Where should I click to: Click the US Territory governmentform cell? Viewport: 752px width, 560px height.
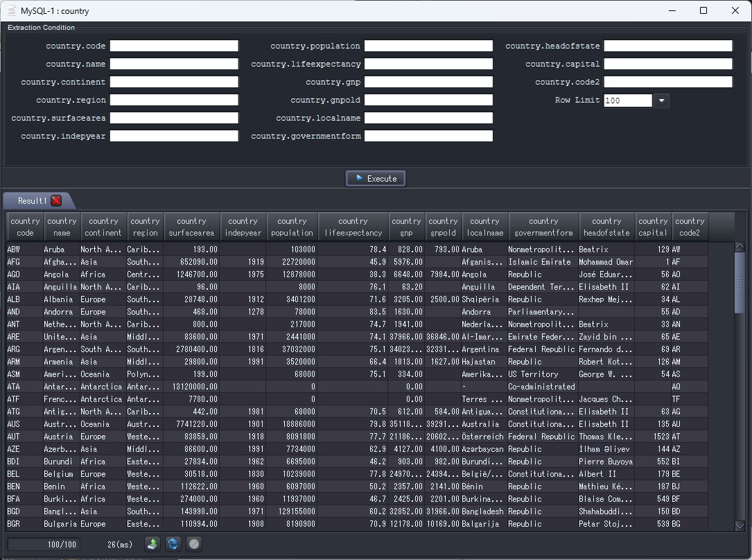point(543,374)
